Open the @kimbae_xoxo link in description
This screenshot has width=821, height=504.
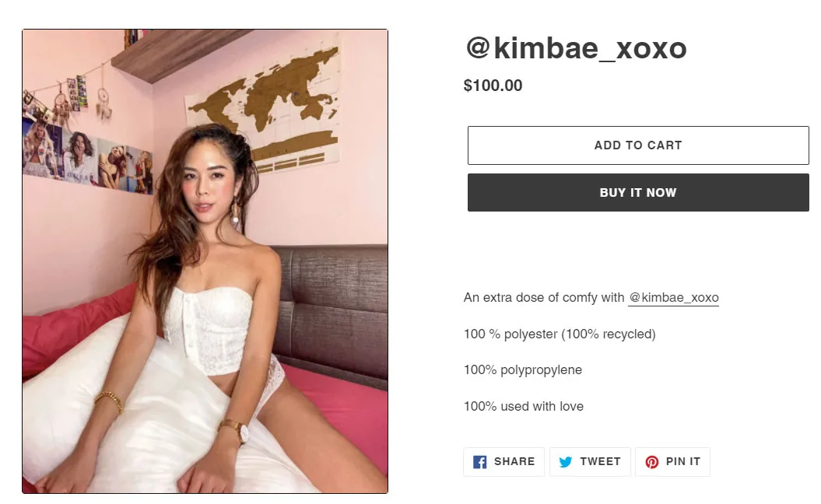pyautogui.click(x=673, y=298)
